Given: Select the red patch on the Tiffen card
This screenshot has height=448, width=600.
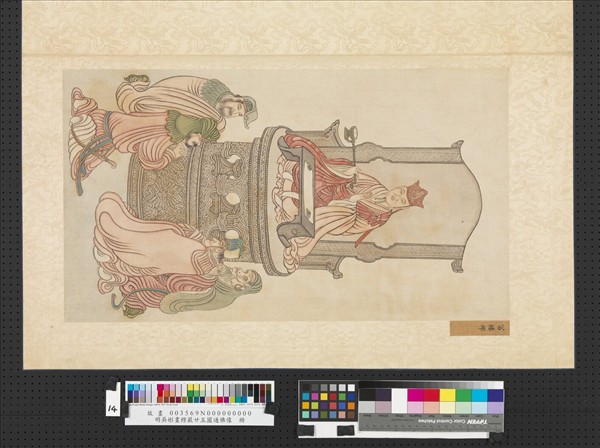Looking at the screenshot, I should click(431, 395).
